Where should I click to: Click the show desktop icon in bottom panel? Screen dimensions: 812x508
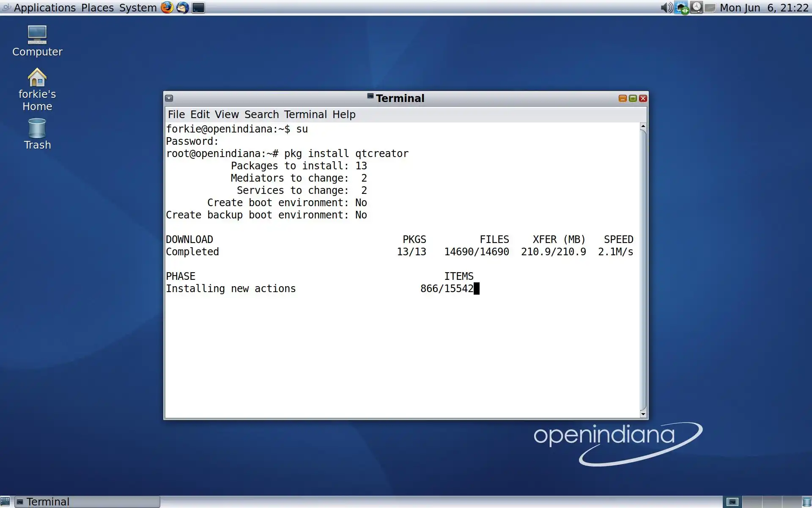(x=5, y=502)
